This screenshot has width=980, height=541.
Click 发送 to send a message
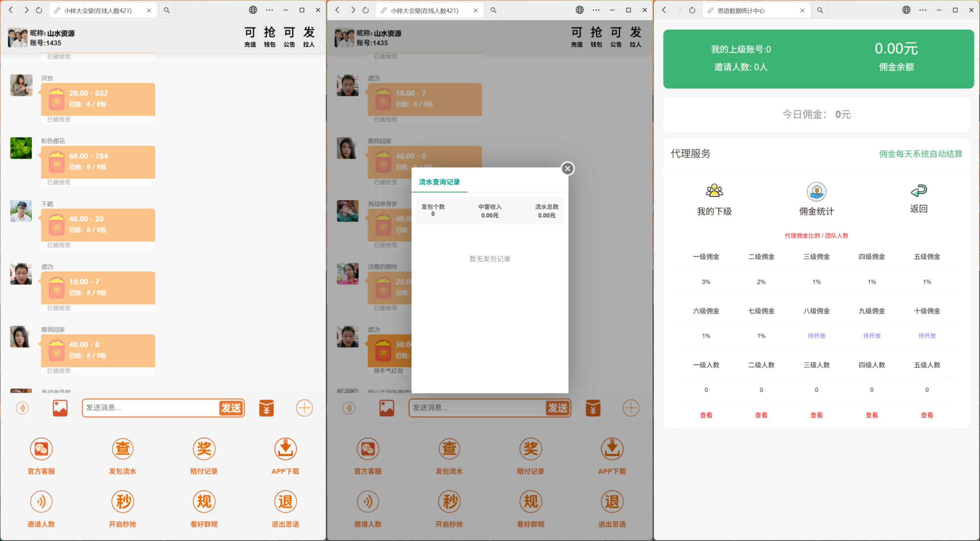coord(231,408)
